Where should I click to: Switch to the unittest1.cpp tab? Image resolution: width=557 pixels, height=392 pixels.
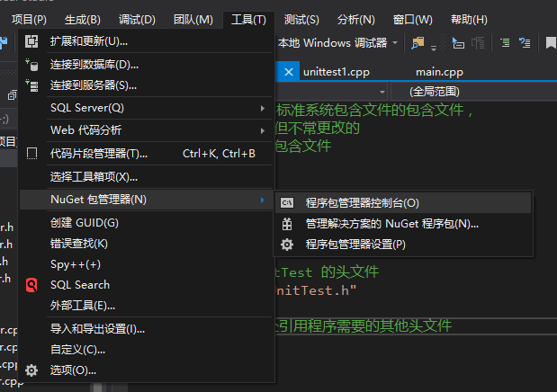pos(337,72)
